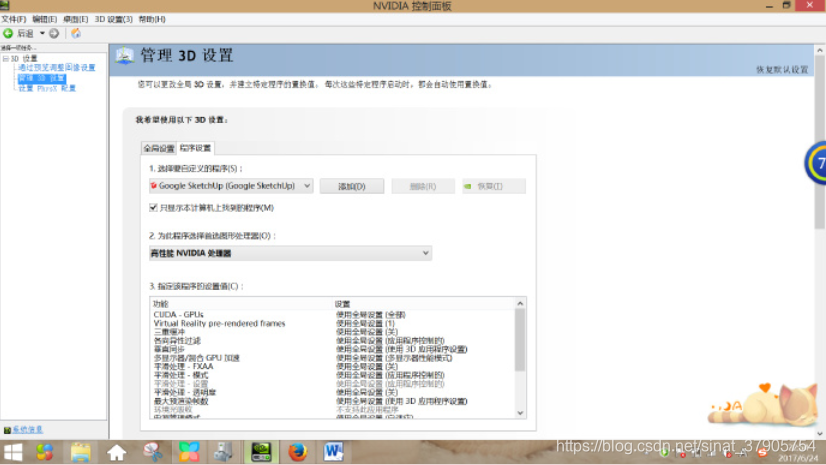The image size is (826, 465).
Task: Open NVIDIA Control Panel taskbar icon
Action: [x=261, y=452]
